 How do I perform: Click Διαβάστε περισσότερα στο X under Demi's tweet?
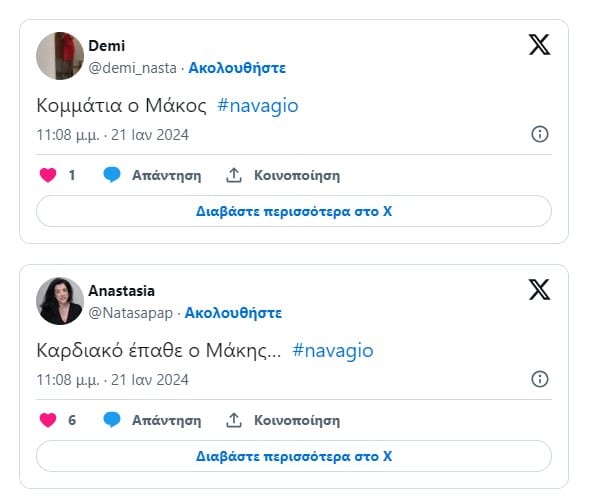click(x=294, y=211)
